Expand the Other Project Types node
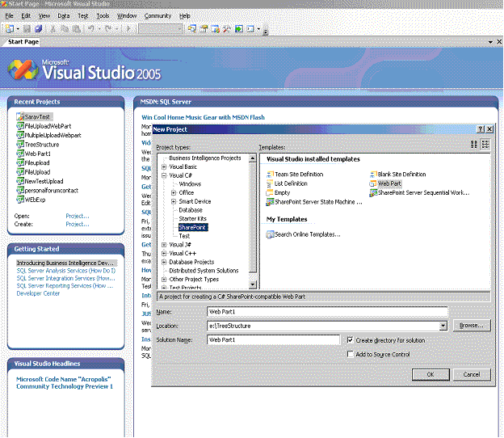Screen dimensions: 504x438 (x=164, y=280)
